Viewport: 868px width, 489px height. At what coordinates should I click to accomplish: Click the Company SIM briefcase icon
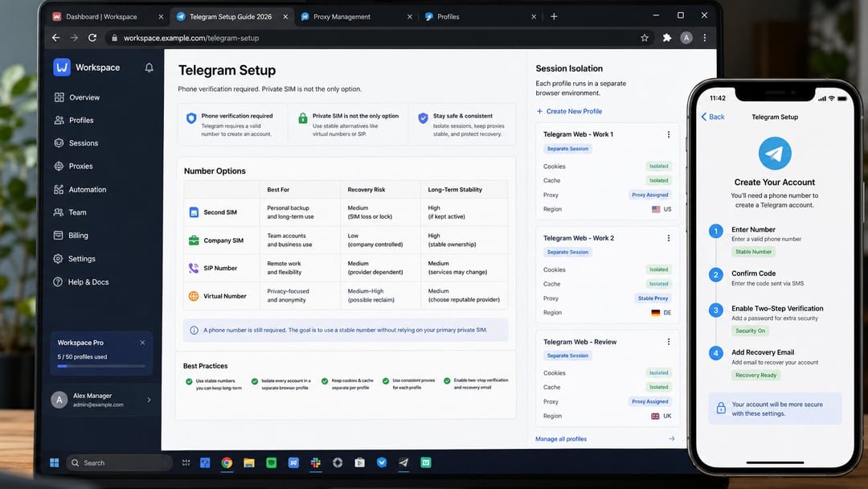(x=194, y=240)
